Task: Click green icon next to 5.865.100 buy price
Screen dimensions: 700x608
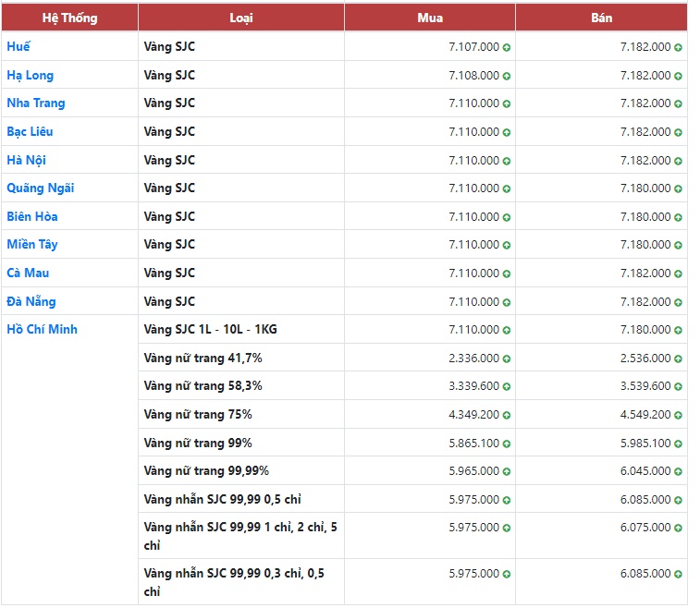Action: [x=507, y=444]
